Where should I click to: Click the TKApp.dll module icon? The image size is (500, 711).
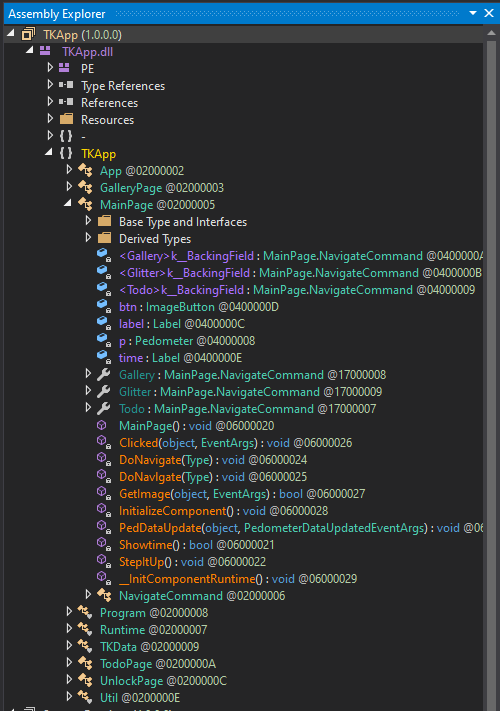45,51
